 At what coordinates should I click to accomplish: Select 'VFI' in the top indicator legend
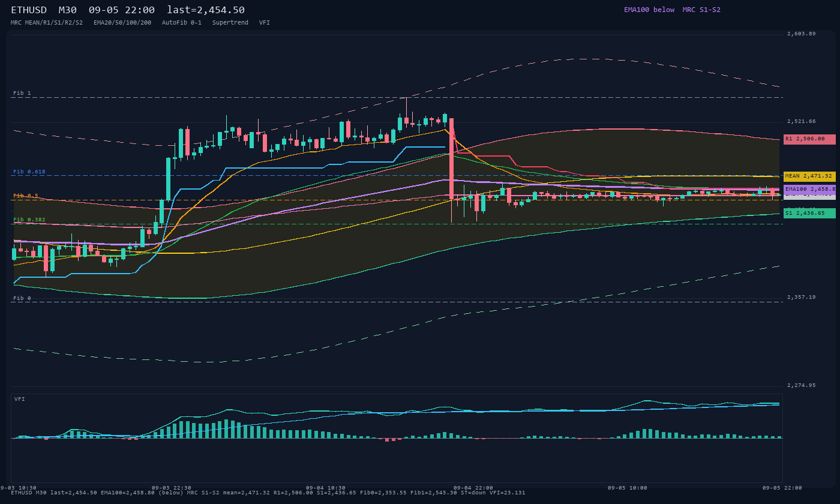[265, 23]
